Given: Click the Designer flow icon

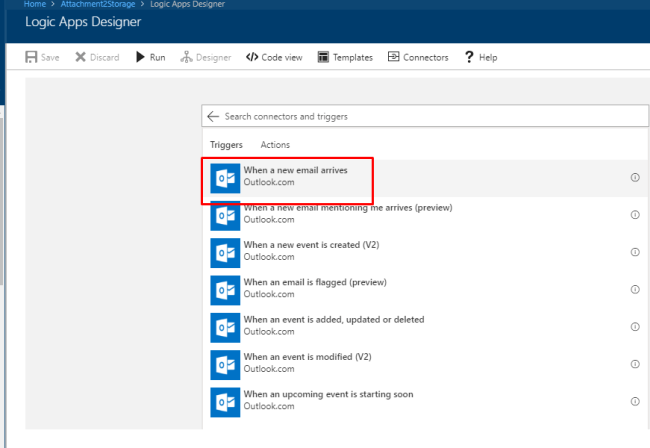Looking at the screenshot, I should (x=186, y=57).
